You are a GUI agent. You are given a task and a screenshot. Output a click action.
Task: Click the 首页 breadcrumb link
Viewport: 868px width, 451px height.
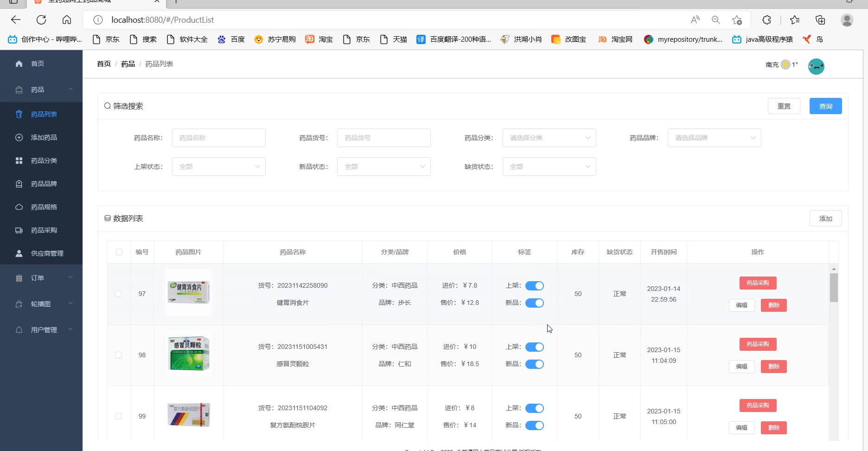(x=104, y=64)
